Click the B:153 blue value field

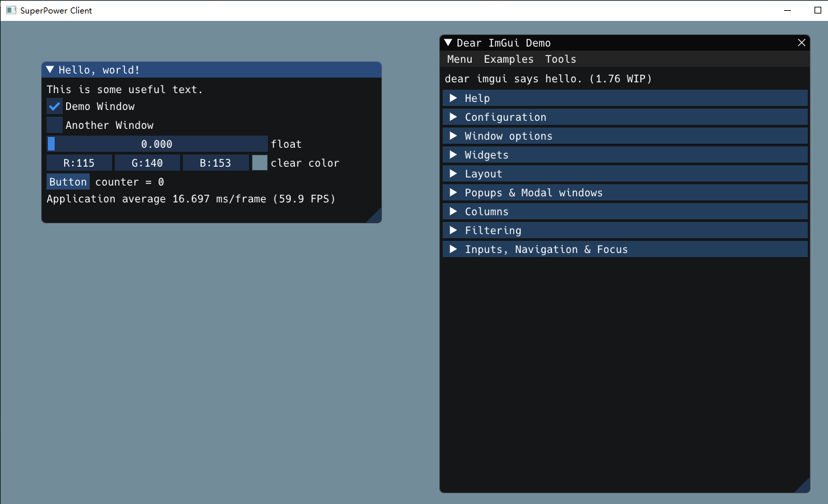point(216,163)
